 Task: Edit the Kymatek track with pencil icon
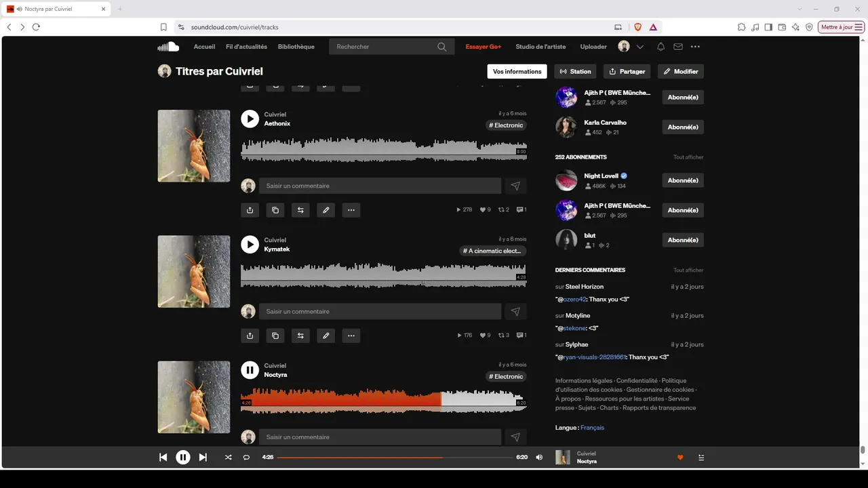(326, 335)
